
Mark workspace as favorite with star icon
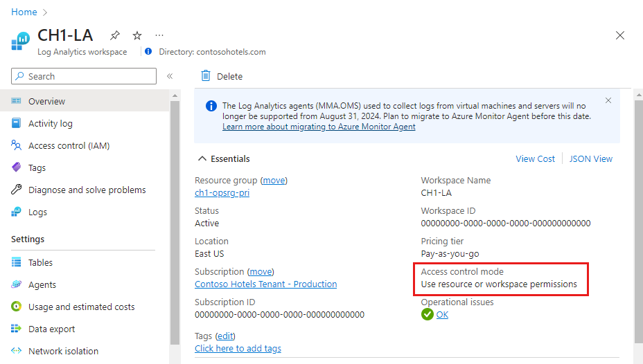click(137, 35)
